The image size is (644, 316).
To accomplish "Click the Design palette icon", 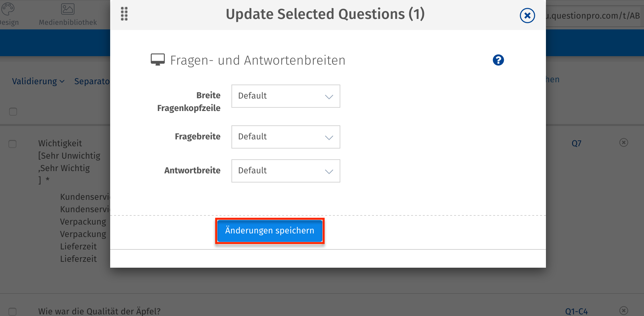I will [8, 9].
